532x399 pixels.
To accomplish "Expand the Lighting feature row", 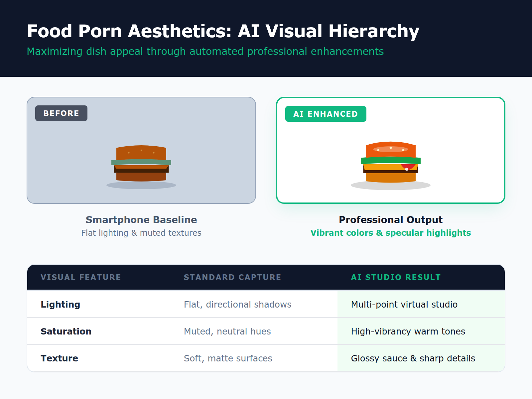I will 60,304.
